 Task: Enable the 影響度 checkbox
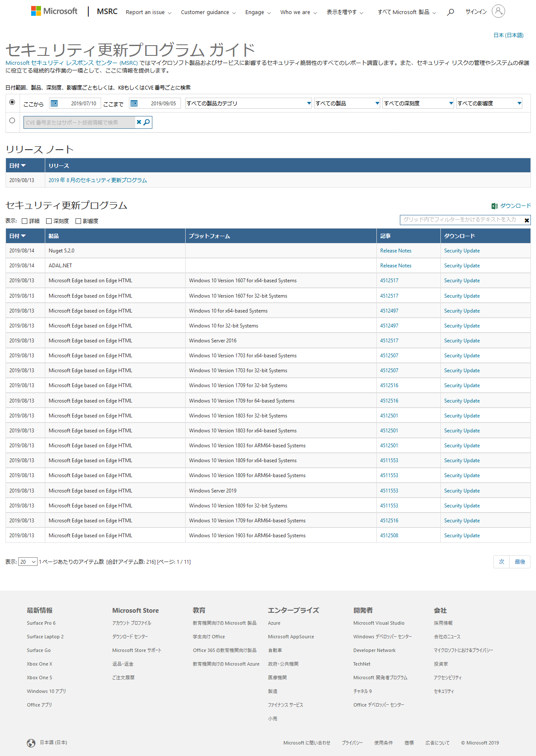point(78,221)
